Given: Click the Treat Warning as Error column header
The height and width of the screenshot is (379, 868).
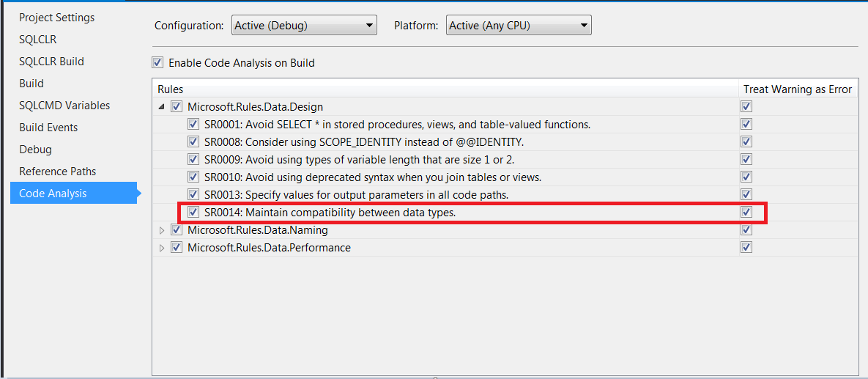Looking at the screenshot, I should point(798,89).
